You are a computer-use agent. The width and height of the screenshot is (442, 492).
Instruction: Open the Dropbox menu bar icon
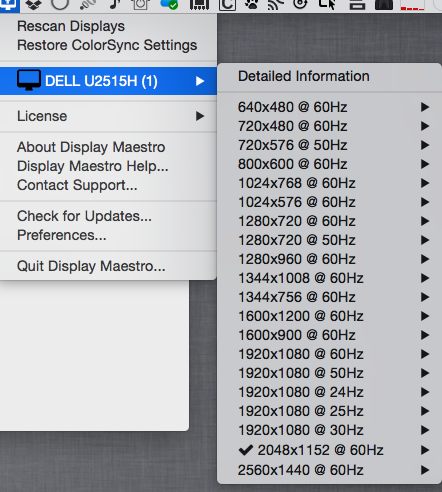click(34, 5)
